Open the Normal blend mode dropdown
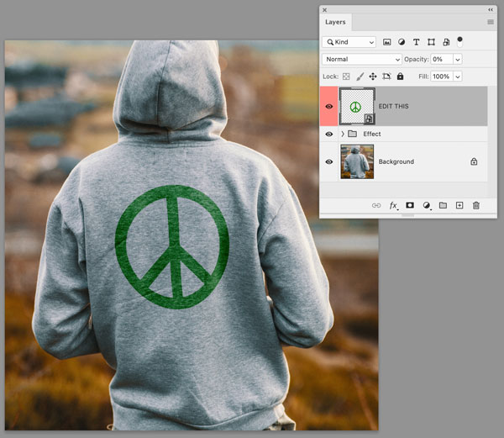Viewport: 504px width, 438px height. [x=362, y=59]
